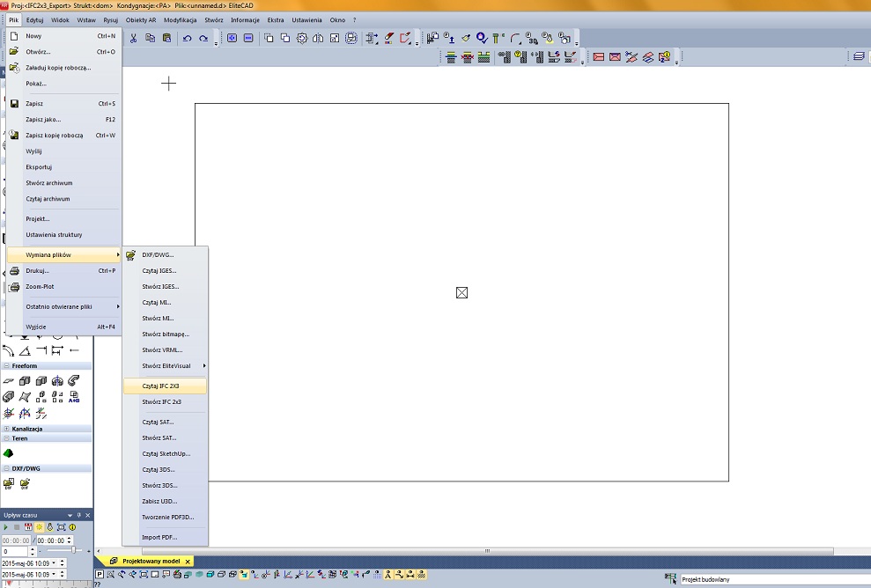Click the Copy icon in toolbar
871x588 pixels.
[x=150, y=39]
